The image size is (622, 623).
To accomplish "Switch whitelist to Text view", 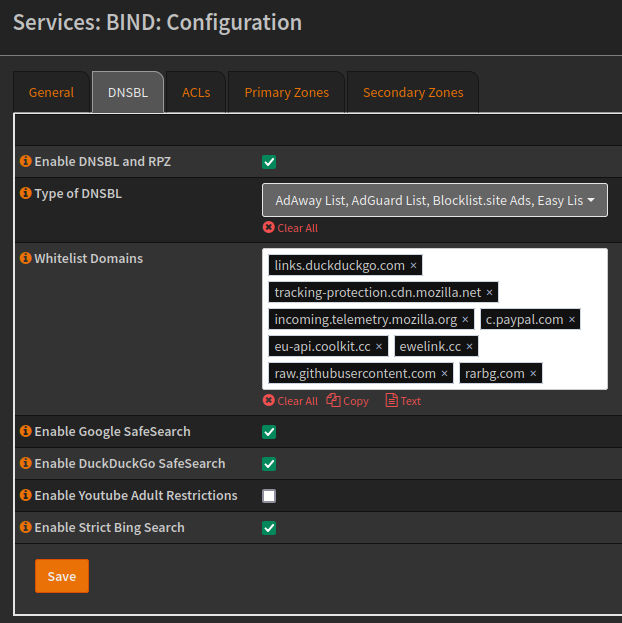I will [403, 400].
